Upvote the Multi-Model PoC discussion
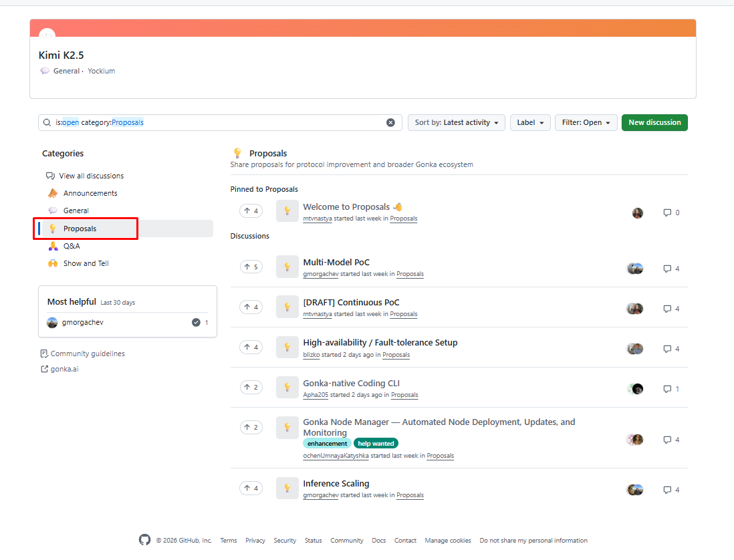The image size is (734, 560). coord(251,267)
